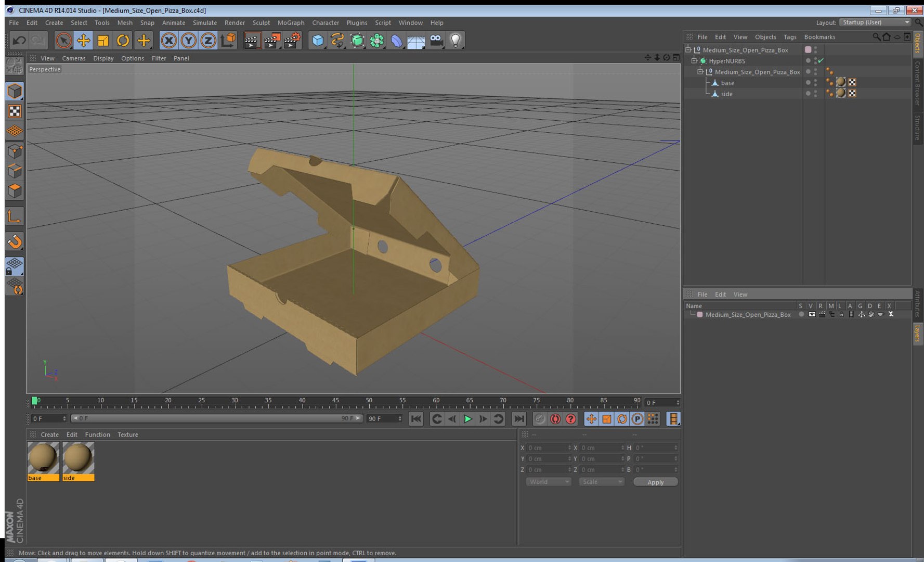Click the layer color swatch of root object
This screenshot has width=924, height=562.
point(808,49)
